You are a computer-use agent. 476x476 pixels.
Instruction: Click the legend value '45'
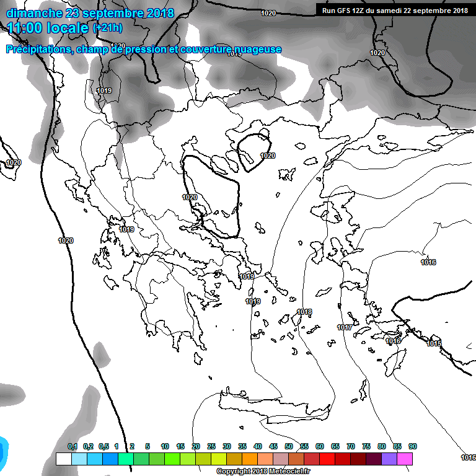[273, 446]
